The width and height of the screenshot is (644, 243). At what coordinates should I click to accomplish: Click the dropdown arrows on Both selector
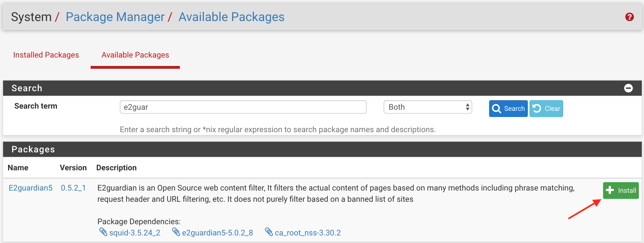(x=467, y=107)
